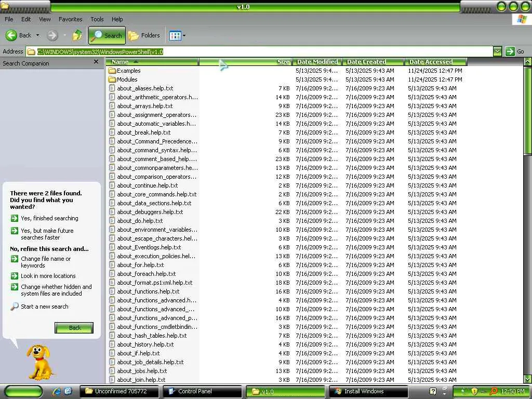Open the Help menu

pos(117,19)
